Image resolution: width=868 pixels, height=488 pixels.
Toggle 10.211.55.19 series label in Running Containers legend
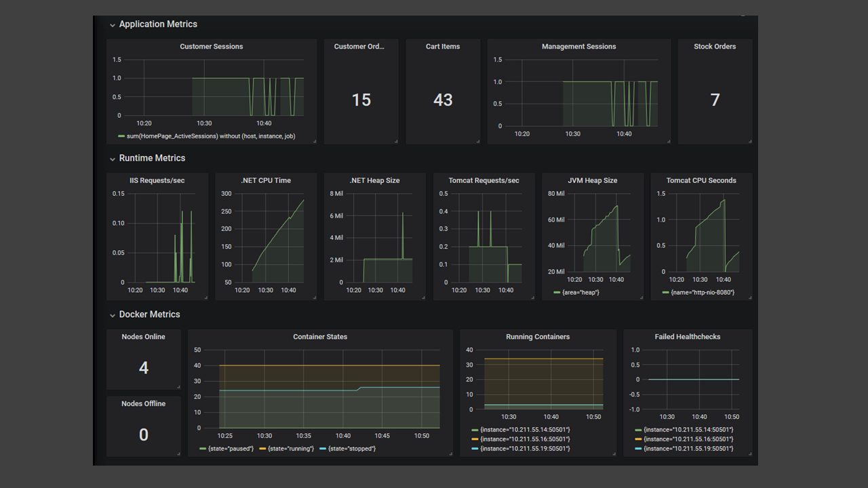[x=525, y=449]
